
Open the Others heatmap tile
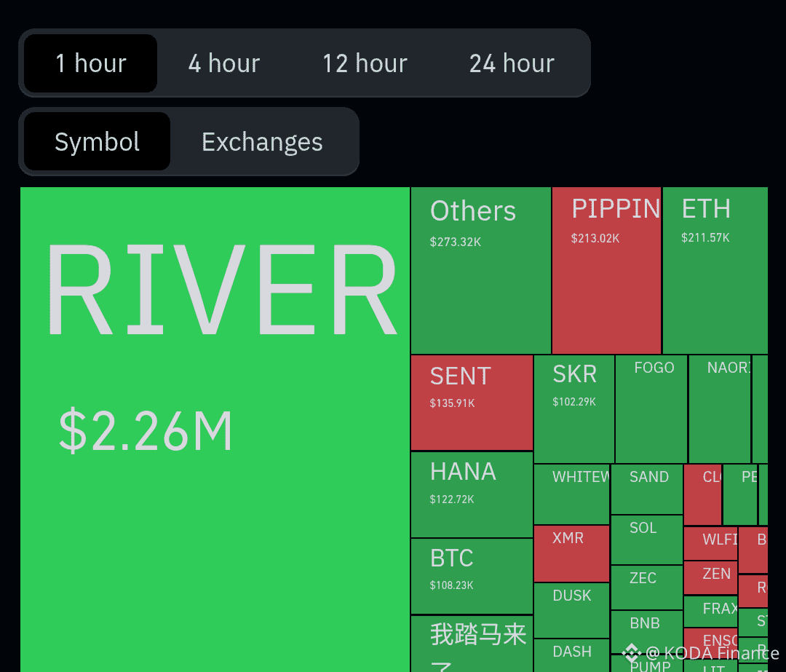[481, 270]
